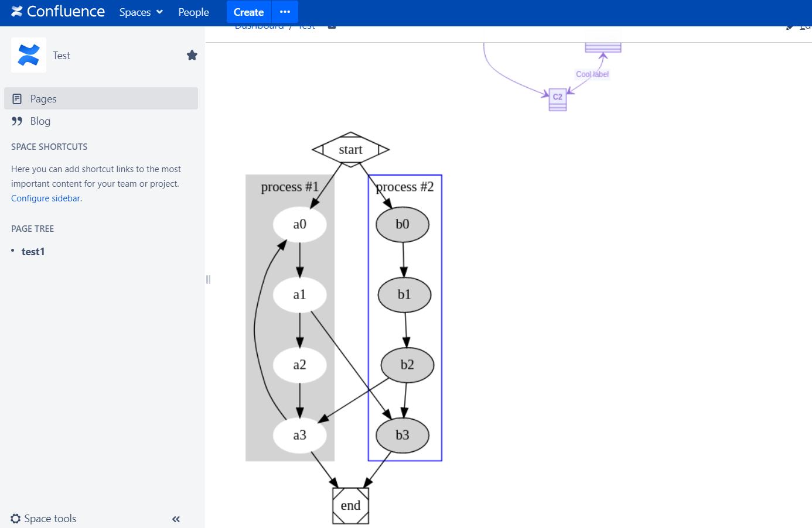Open the Configure sidebar link
This screenshot has width=812, height=528.
point(46,198)
